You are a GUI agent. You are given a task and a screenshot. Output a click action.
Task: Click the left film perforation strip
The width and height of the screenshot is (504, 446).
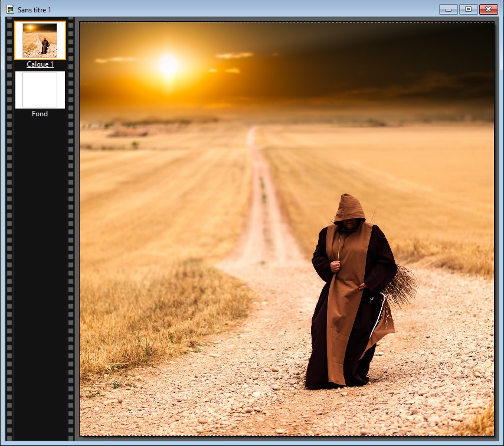9,236
